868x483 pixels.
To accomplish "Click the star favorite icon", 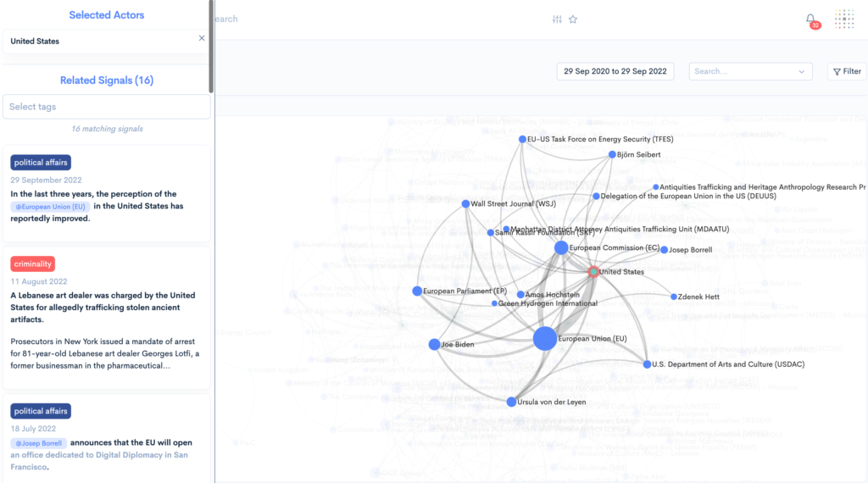I will click(573, 19).
